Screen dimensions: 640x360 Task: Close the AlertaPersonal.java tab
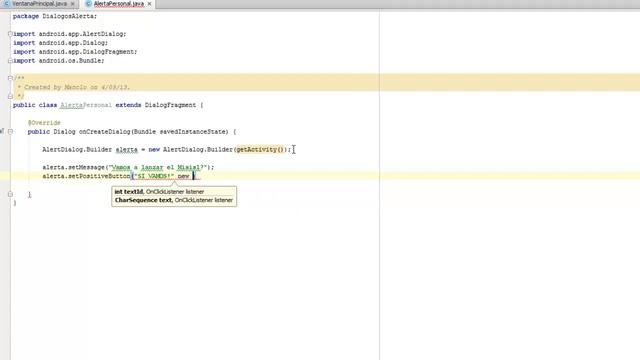click(149, 4)
